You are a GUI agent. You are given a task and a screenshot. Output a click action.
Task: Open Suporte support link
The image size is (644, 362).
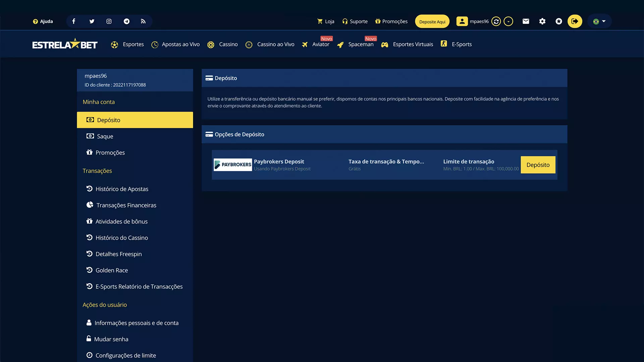click(355, 21)
